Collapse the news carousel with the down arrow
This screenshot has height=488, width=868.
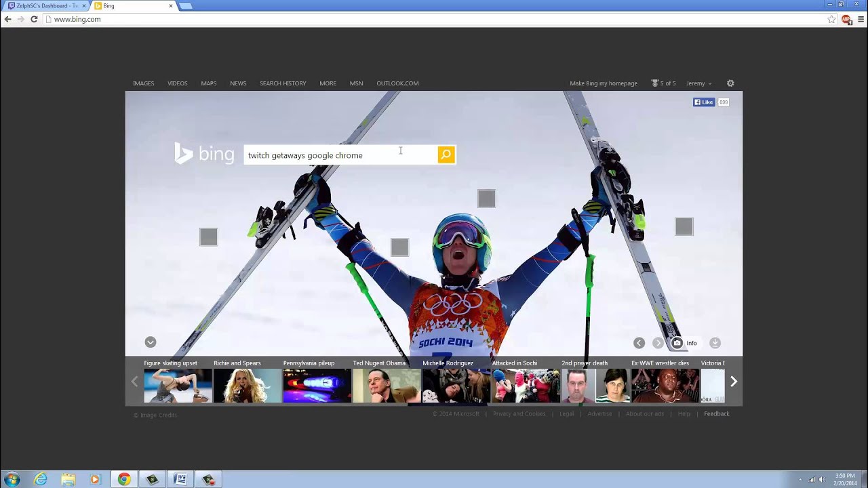151,342
